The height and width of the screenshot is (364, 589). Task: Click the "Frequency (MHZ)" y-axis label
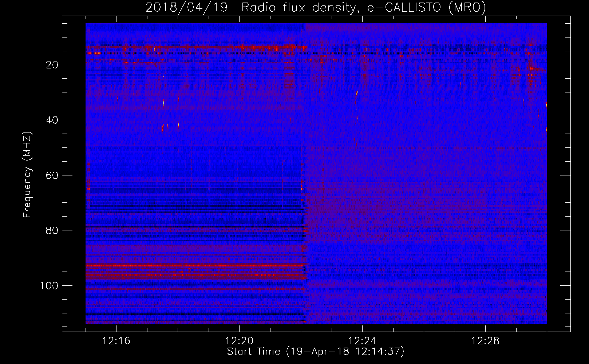click(27, 175)
